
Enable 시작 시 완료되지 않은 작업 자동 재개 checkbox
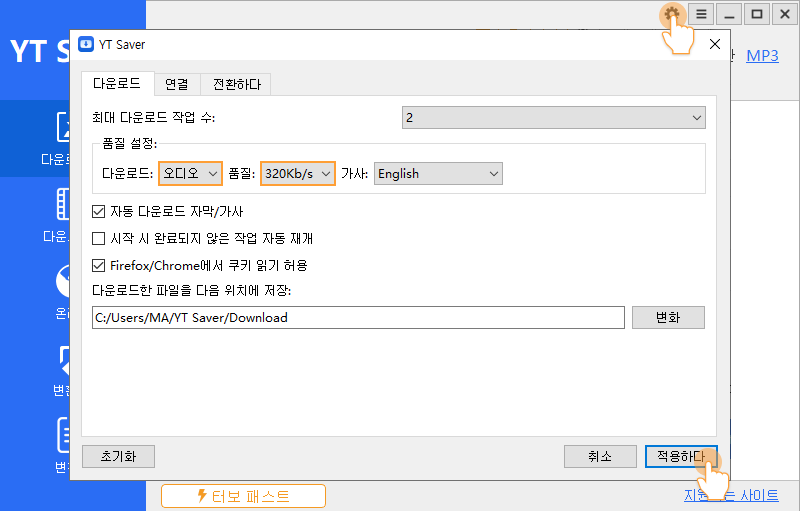98,238
